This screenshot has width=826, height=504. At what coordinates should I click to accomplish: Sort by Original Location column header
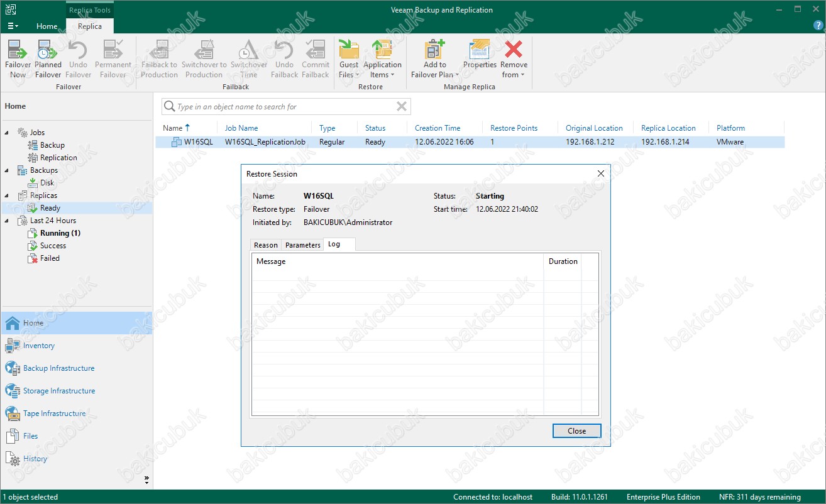594,128
